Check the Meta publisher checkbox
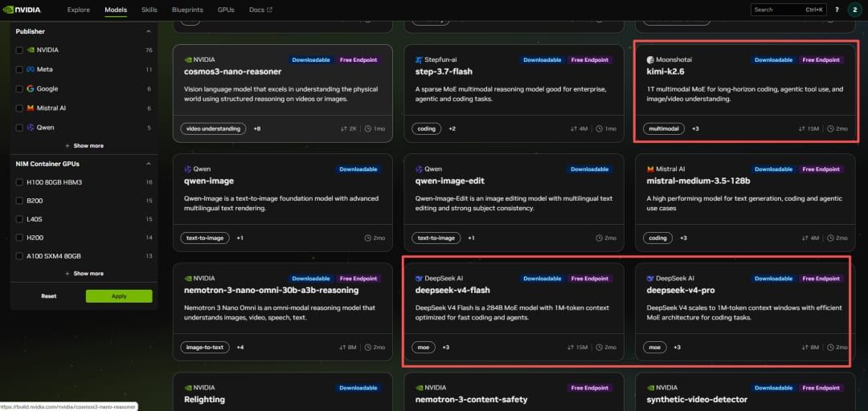Viewport: 868px width, 411px height. [x=19, y=70]
